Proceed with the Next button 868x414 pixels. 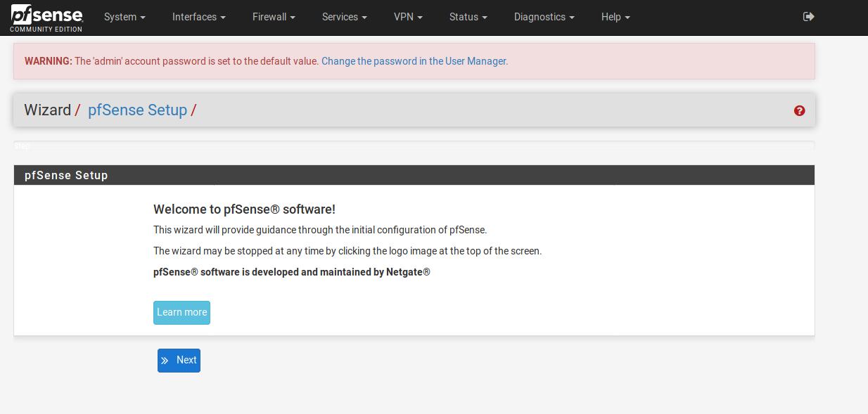point(179,361)
